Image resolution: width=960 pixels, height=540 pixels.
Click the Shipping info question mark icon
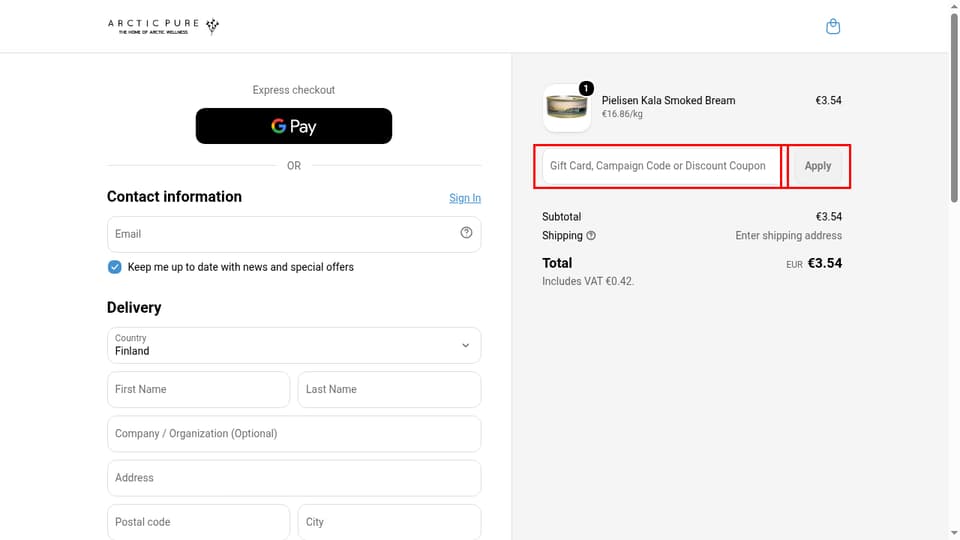click(591, 236)
